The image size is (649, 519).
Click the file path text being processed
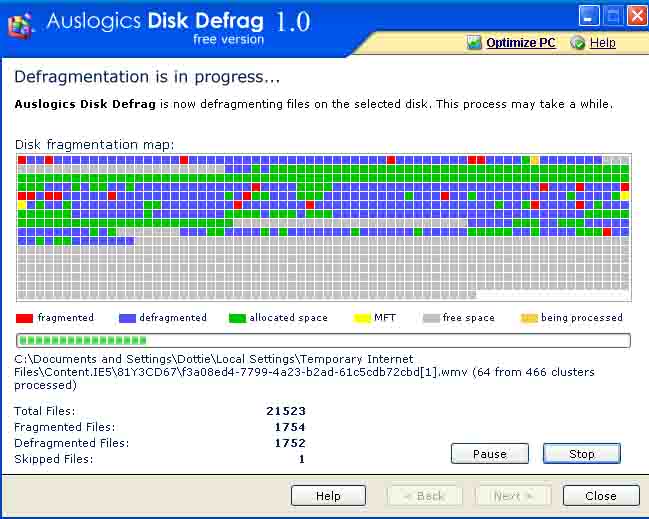tap(304, 372)
